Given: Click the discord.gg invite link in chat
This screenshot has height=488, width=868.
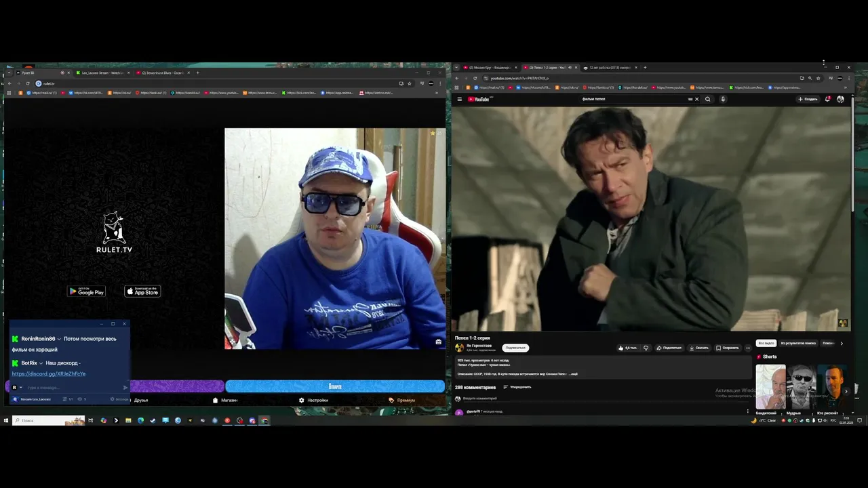Looking at the screenshot, I should (49, 373).
